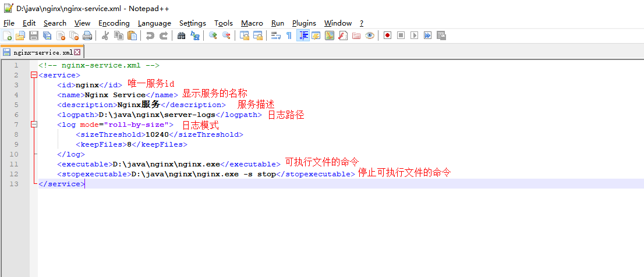This screenshot has width=644, height=277.
Task: Toggle the highlighted indent guide icon
Action: tap(303, 35)
